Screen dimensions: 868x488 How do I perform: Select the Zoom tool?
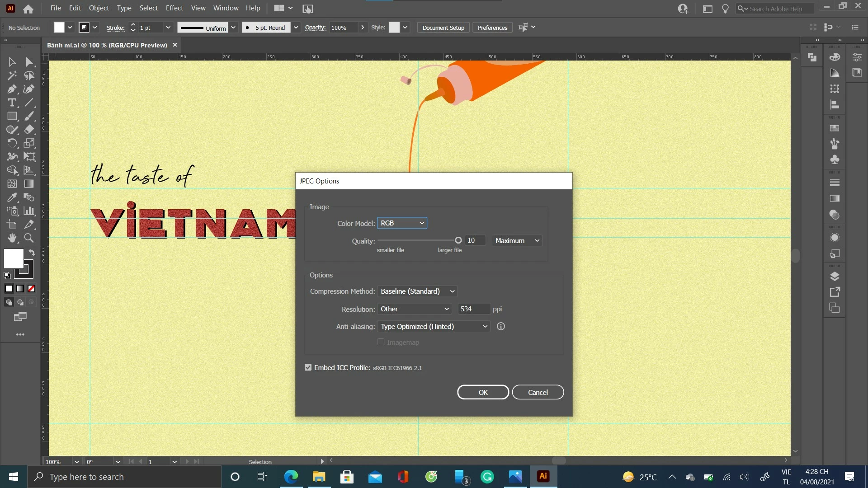[x=29, y=238]
